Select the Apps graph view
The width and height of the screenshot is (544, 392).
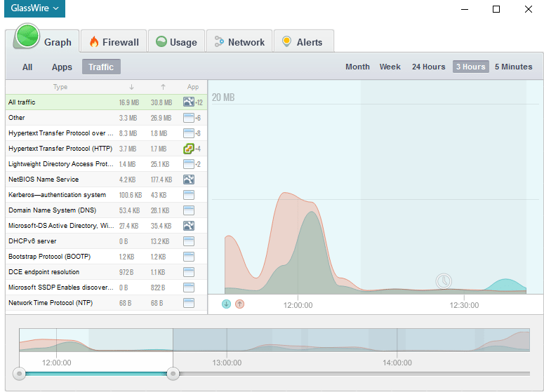pyautogui.click(x=62, y=67)
